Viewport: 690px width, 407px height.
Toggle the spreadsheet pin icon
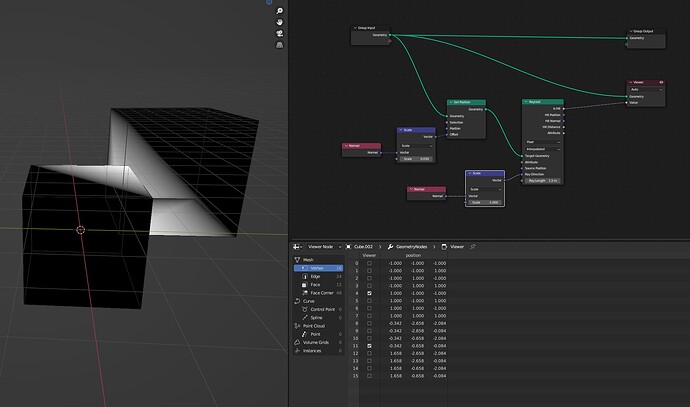(473, 247)
